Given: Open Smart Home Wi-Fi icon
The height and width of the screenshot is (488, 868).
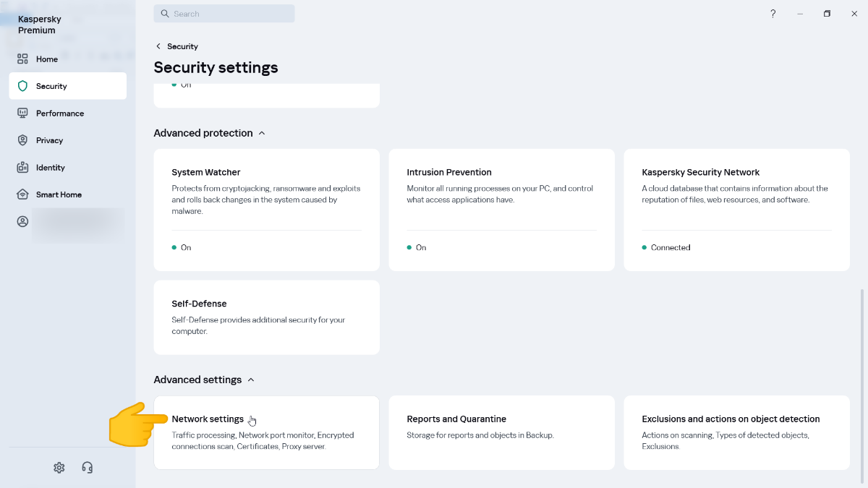Looking at the screenshot, I should tap(22, 194).
